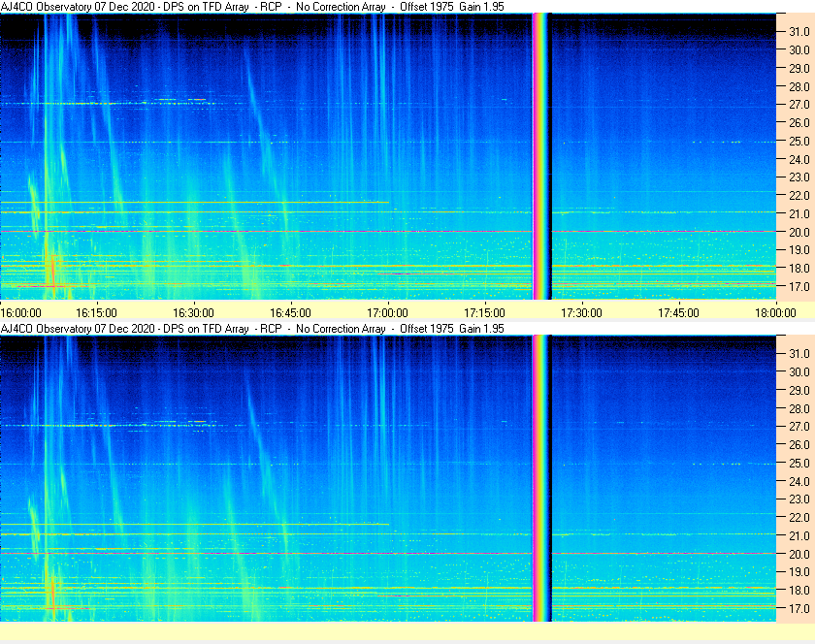
Task: Click the 16:45:00 time axis label
Action: tap(290, 313)
